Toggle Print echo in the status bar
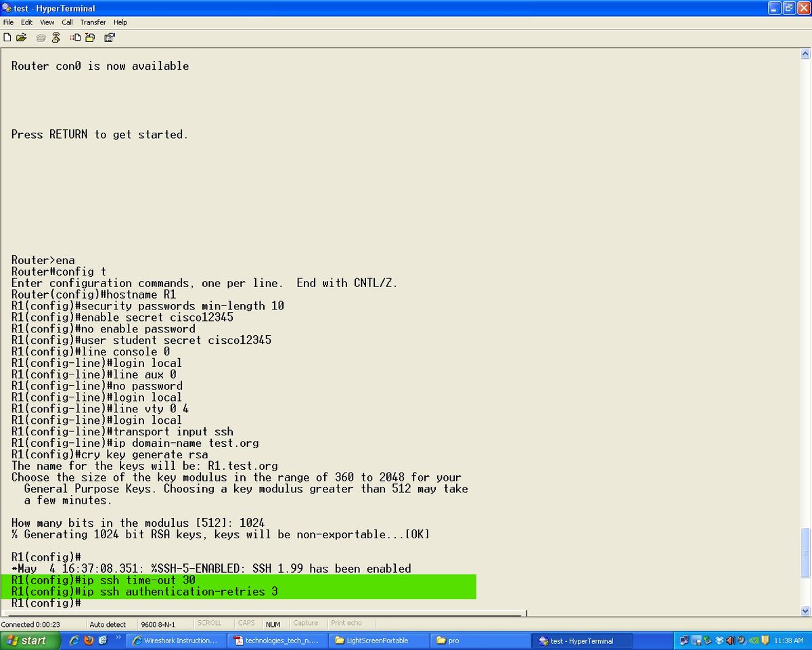Viewport: 812px width, 650px height. click(x=346, y=623)
